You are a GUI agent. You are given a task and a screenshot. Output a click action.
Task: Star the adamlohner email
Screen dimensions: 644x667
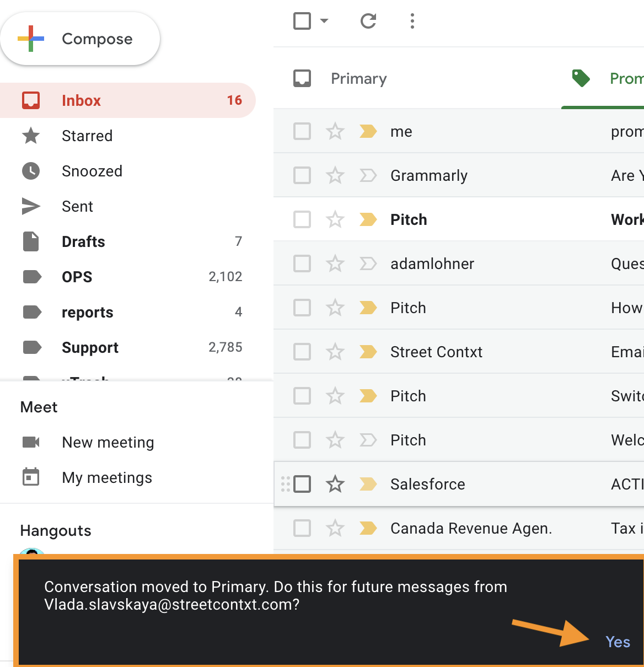coord(335,263)
